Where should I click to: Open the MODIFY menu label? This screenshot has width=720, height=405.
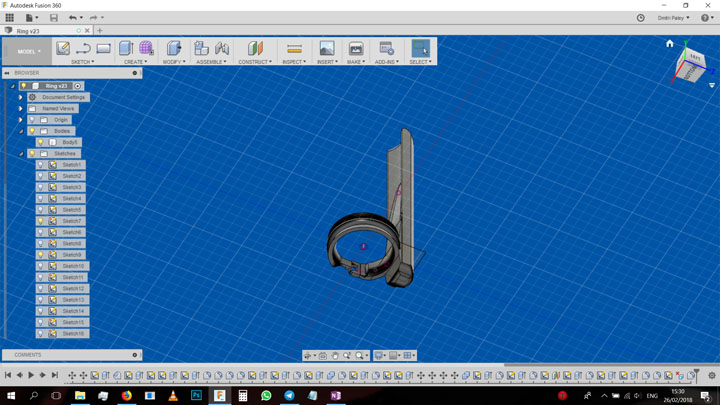tap(174, 62)
